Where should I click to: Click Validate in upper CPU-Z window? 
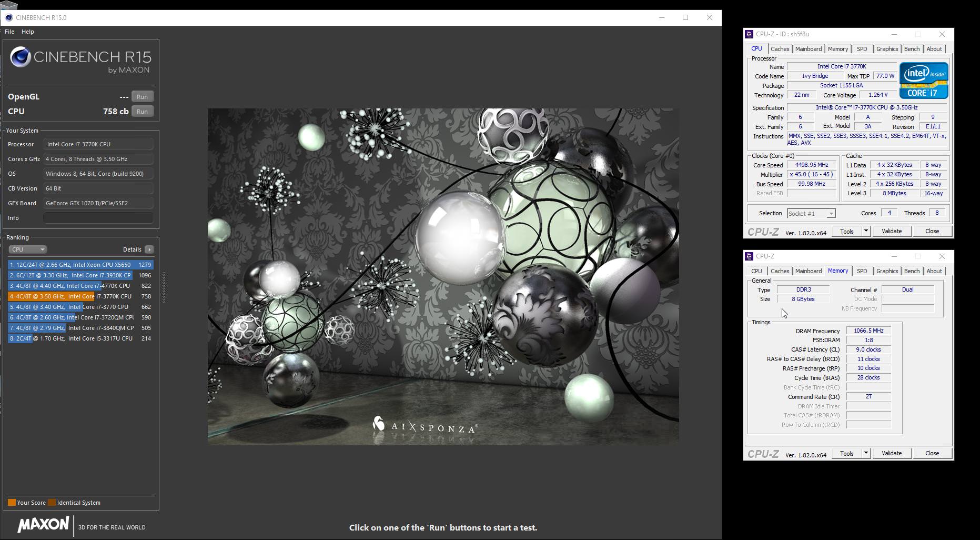click(892, 231)
